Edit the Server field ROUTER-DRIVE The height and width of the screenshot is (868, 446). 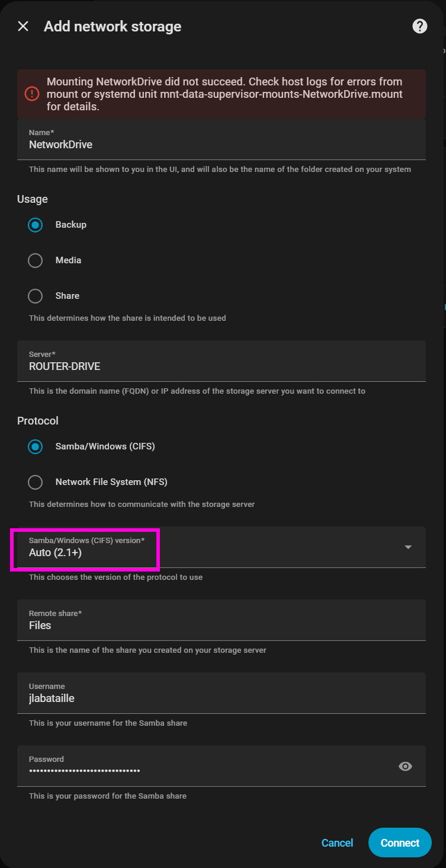[x=221, y=366]
